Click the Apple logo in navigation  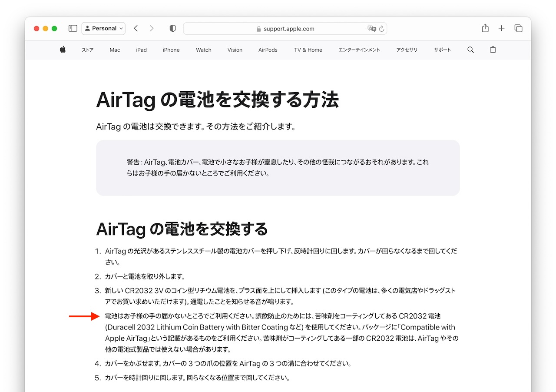63,50
